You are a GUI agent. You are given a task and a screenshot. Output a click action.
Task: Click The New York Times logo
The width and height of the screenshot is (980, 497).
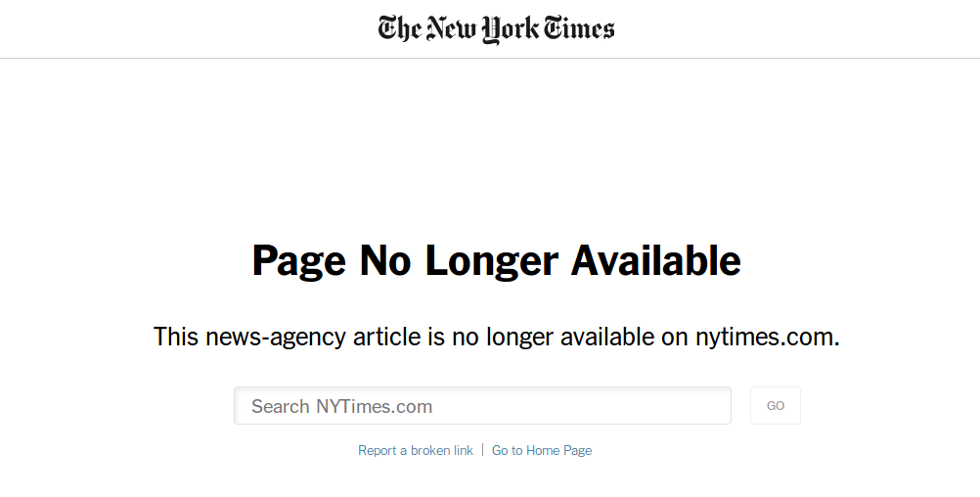(x=496, y=28)
